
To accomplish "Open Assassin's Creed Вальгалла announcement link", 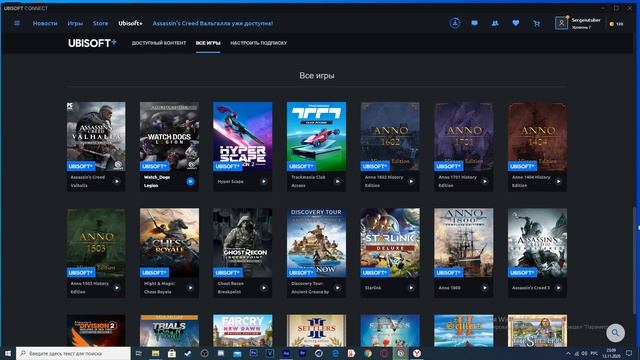I will coord(213,23).
